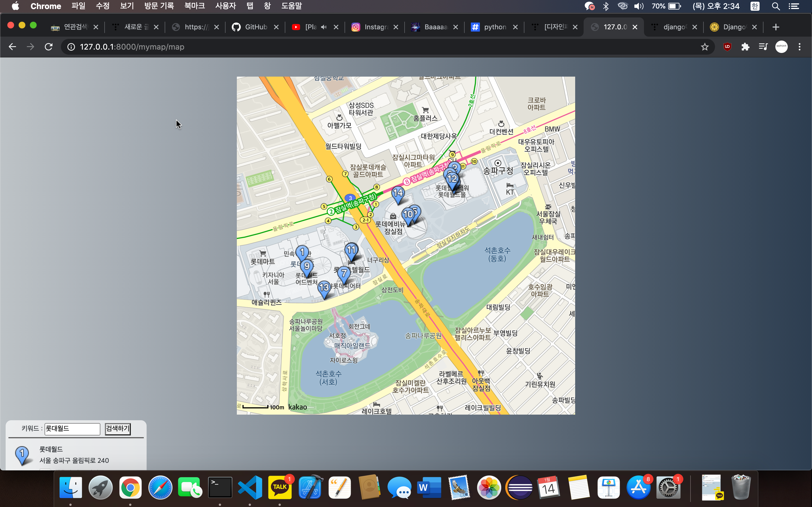Reload the page
Screen dimensions: 812x507
(49, 47)
